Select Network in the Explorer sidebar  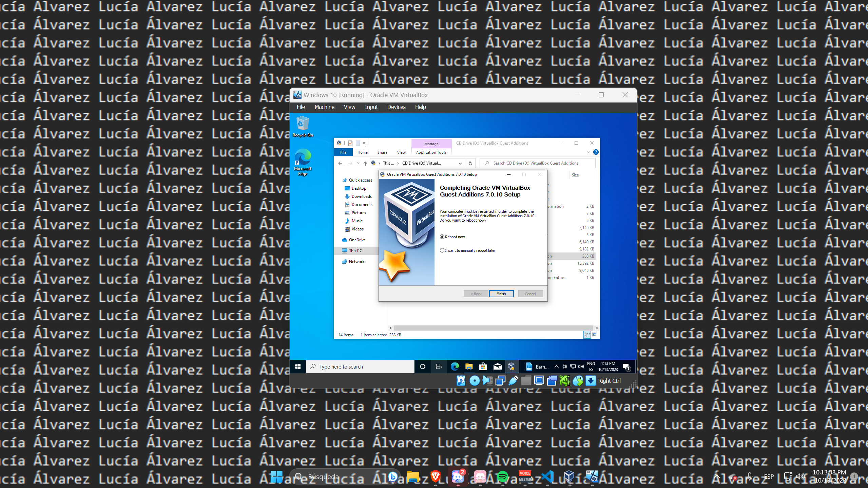pyautogui.click(x=356, y=261)
